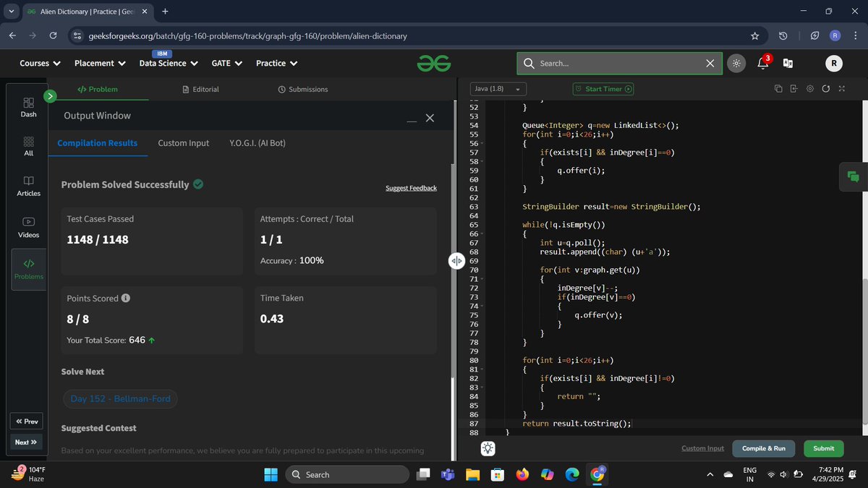868x488 pixels.
Task: Click the Points Scored info icon
Action: (126, 298)
